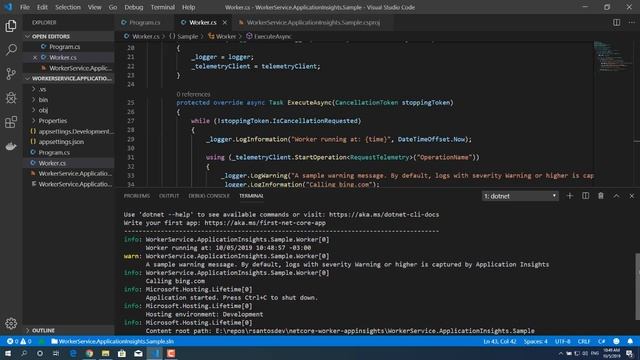640x360 pixels.
Task: Open Windows Action Center icon
Action: point(630,353)
